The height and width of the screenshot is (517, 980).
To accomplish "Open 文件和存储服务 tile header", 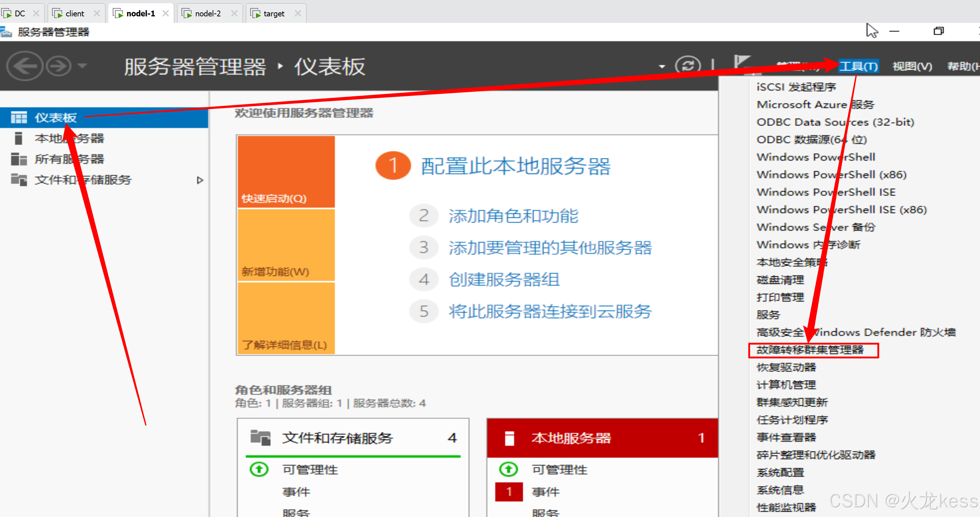I will (337, 438).
